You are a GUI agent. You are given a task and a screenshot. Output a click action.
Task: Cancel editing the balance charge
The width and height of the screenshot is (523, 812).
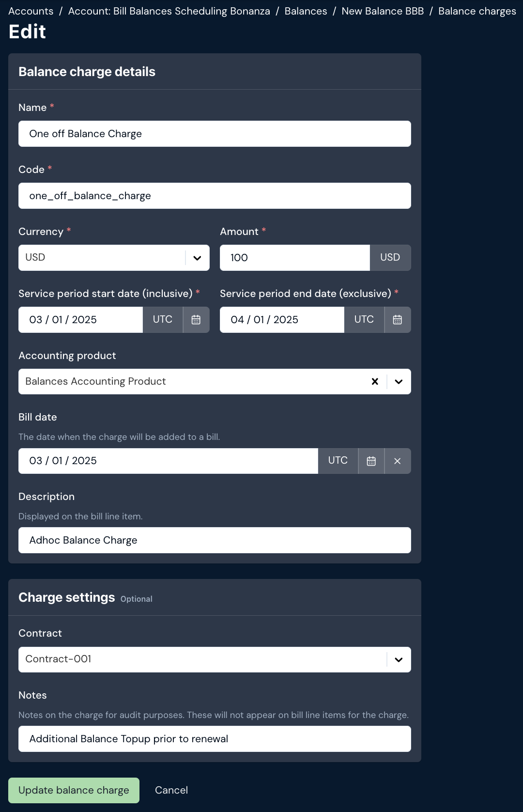click(x=171, y=790)
